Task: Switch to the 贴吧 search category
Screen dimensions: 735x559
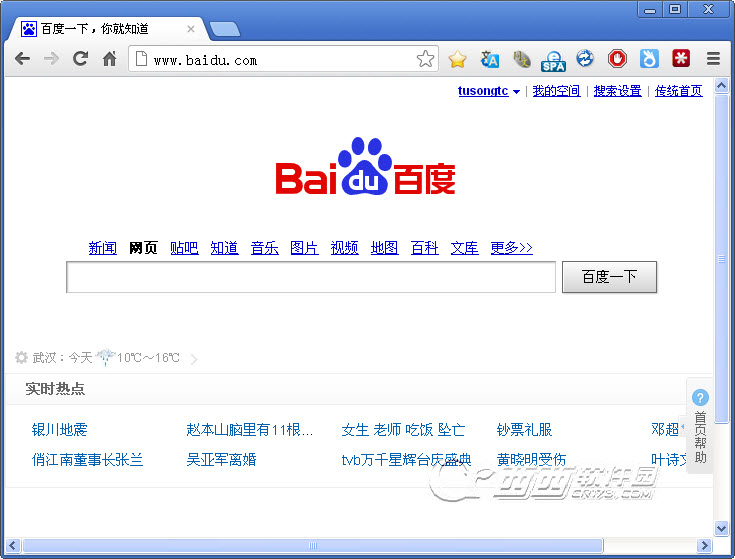Action: click(184, 247)
